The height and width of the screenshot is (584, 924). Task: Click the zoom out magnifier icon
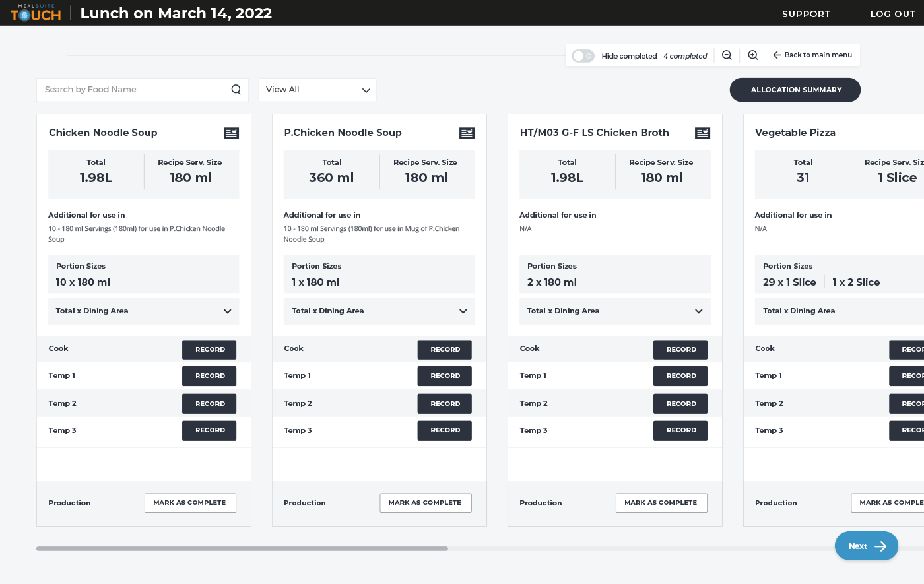click(727, 55)
